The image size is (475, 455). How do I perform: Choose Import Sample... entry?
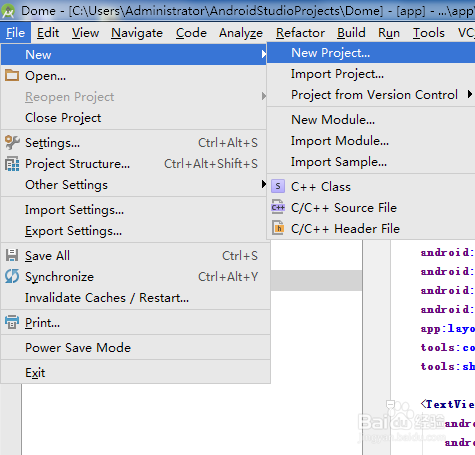coord(371,162)
